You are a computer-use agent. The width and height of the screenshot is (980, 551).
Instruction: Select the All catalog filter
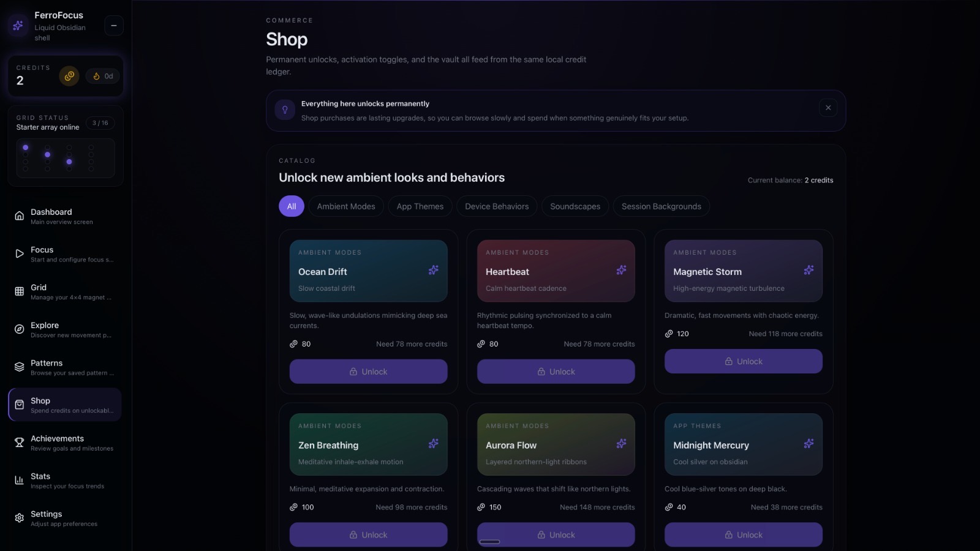pos(292,206)
